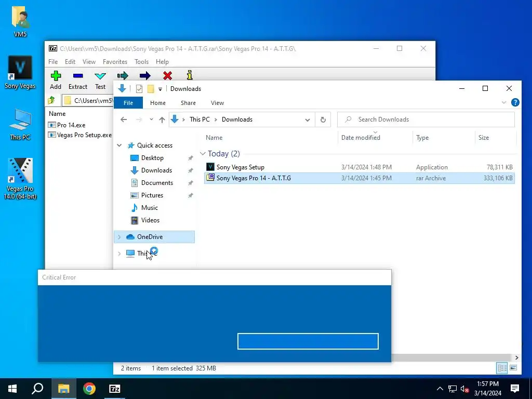This screenshot has height=399, width=532.
Task: Select Music in the navigation pane
Action: pyautogui.click(x=149, y=208)
